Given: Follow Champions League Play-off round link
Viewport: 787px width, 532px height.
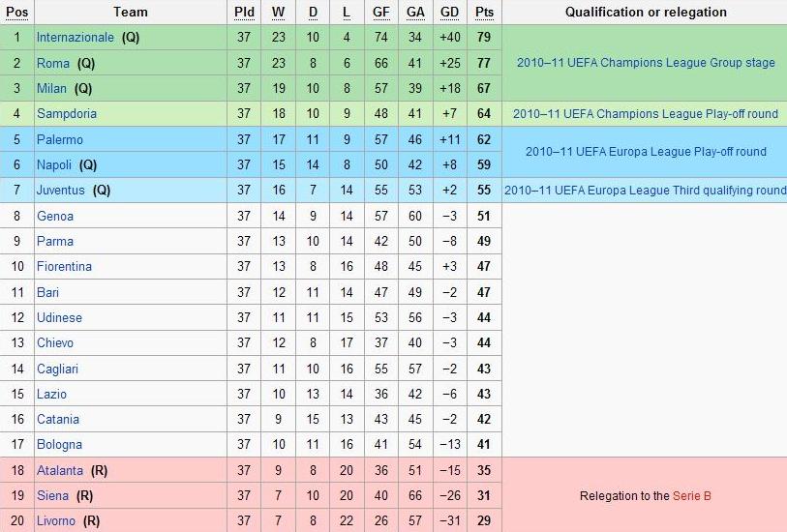Looking at the screenshot, I should click(x=646, y=114).
